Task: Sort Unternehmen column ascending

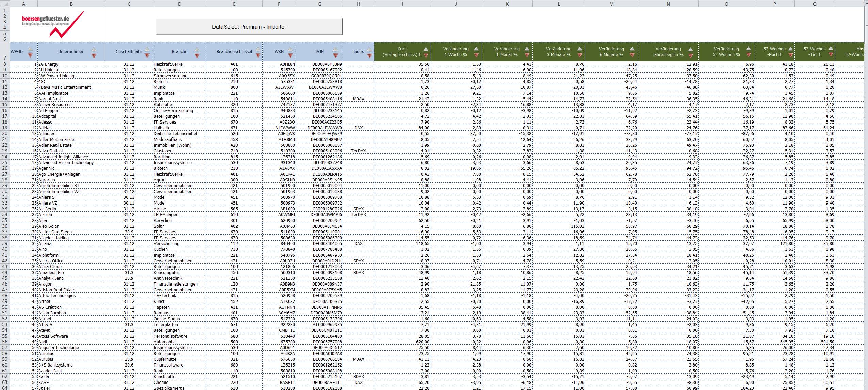Action: (94, 49)
